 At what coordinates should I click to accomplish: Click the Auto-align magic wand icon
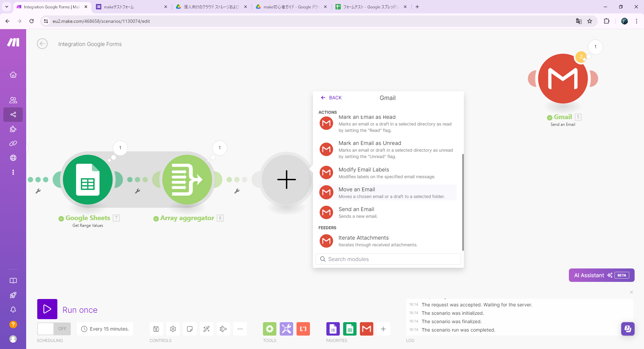[x=207, y=329]
